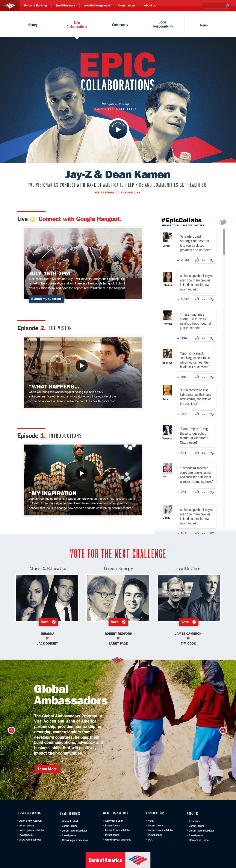This screenshot has height=868, width=236.
Task: Open the Wealth Management menu
Action: 97,5
